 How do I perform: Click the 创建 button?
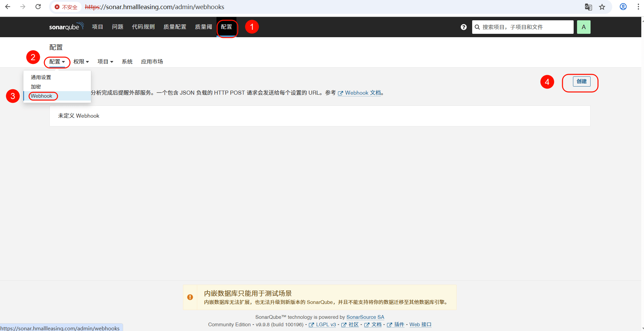[581, 81]
